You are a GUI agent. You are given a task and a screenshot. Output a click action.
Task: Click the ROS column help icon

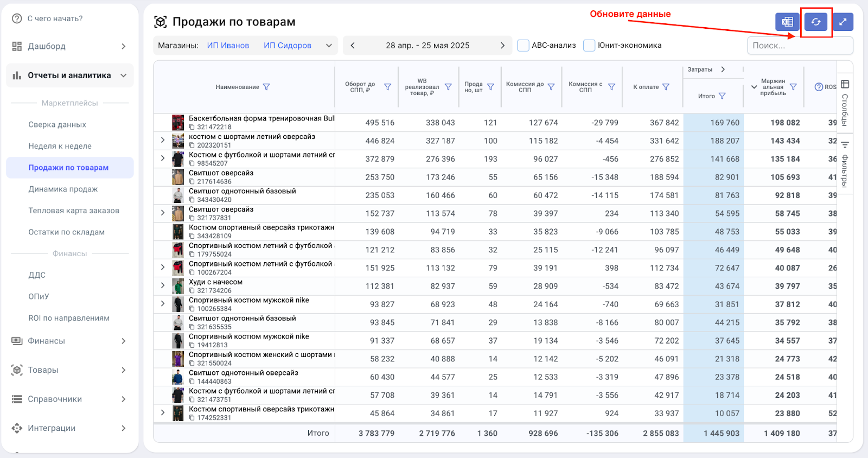[x=819, y=87]
